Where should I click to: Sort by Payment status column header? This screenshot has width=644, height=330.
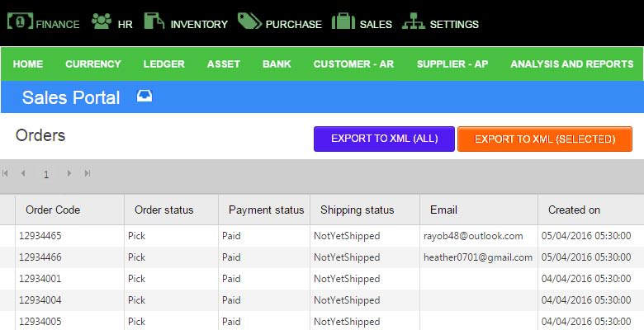[266, 210]
